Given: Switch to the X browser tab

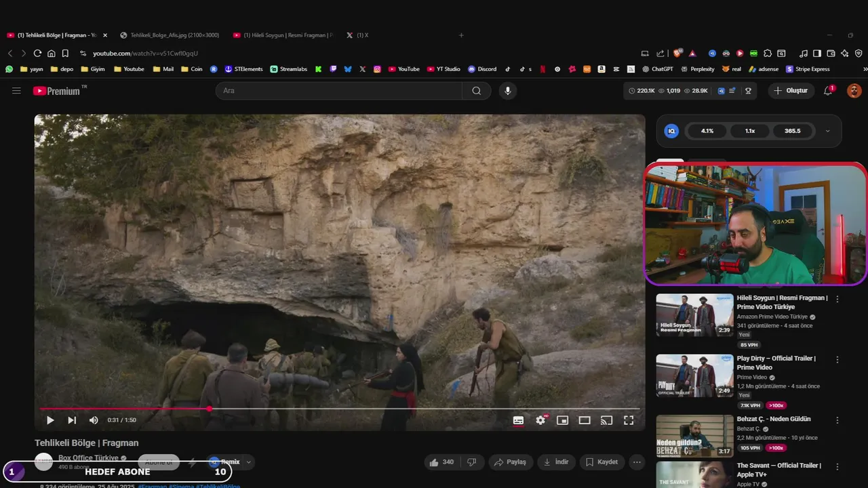Looking at the screenshot, I should pyautogui.click(x=358, y=35).
